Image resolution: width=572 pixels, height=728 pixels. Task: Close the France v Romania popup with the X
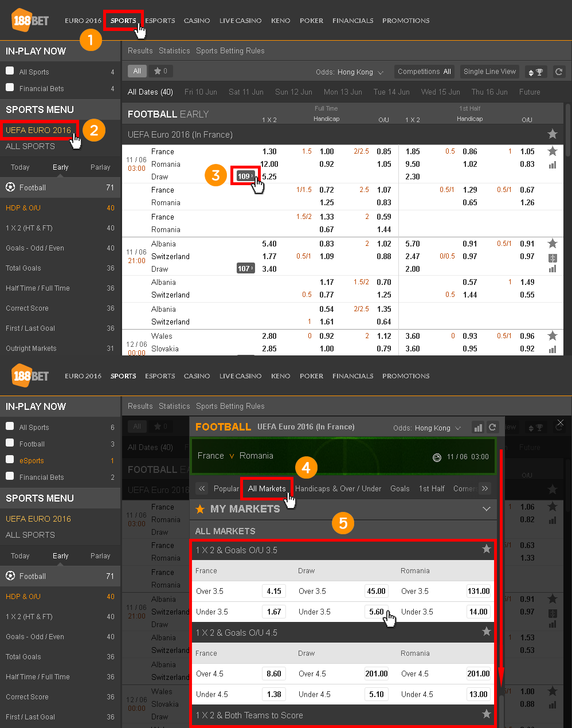pyautogui.click(x=561, y=422)
